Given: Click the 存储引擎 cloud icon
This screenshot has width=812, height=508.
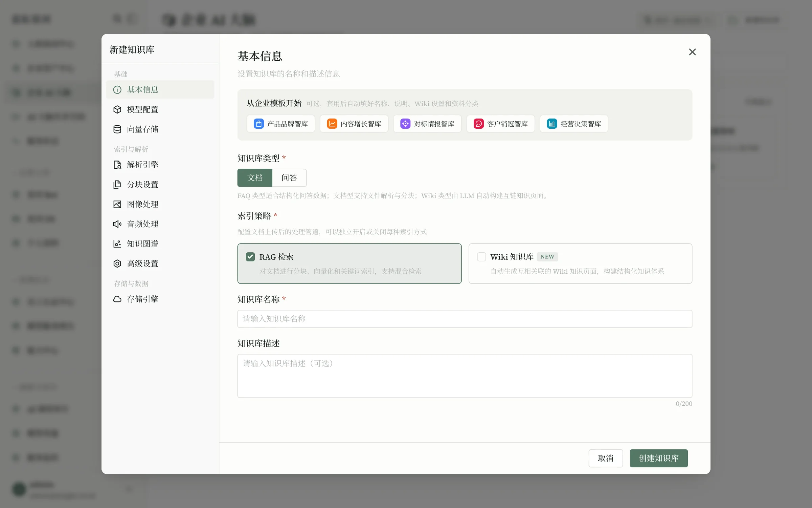Looking at the screenshot, I should (x=117, y=299).
